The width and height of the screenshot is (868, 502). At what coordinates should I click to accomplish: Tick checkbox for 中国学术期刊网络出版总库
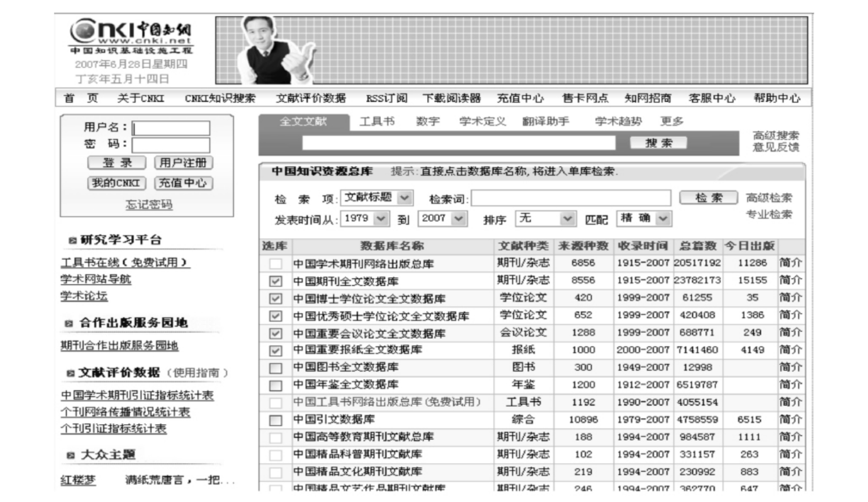click(x=275, y=264)
